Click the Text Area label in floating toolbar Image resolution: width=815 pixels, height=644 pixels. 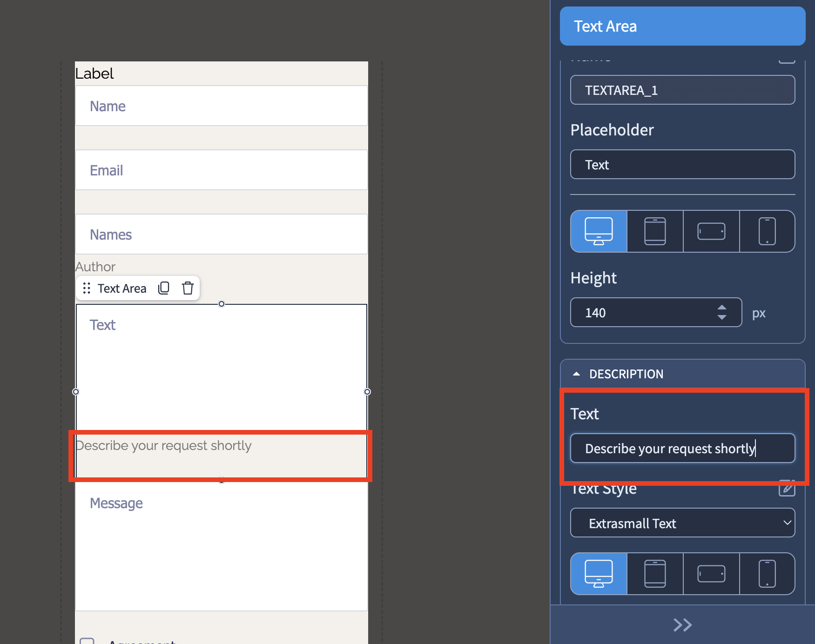click(122, 288)
